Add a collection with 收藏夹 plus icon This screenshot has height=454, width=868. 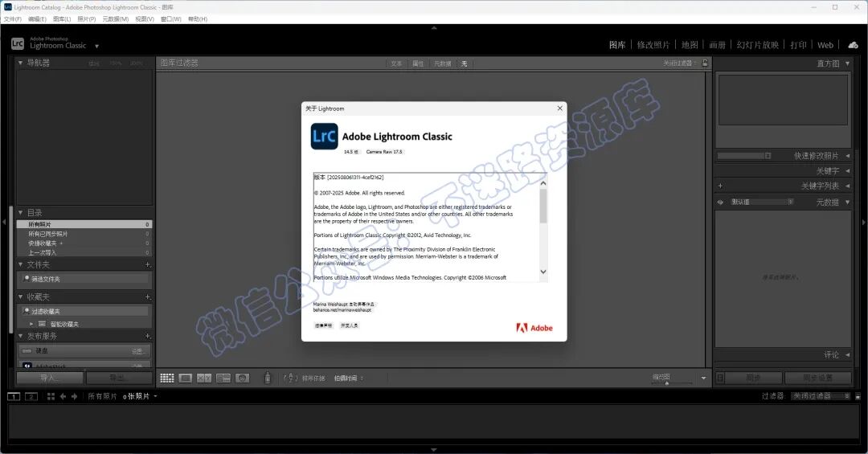pyautogui.click(x=148, y=297)
